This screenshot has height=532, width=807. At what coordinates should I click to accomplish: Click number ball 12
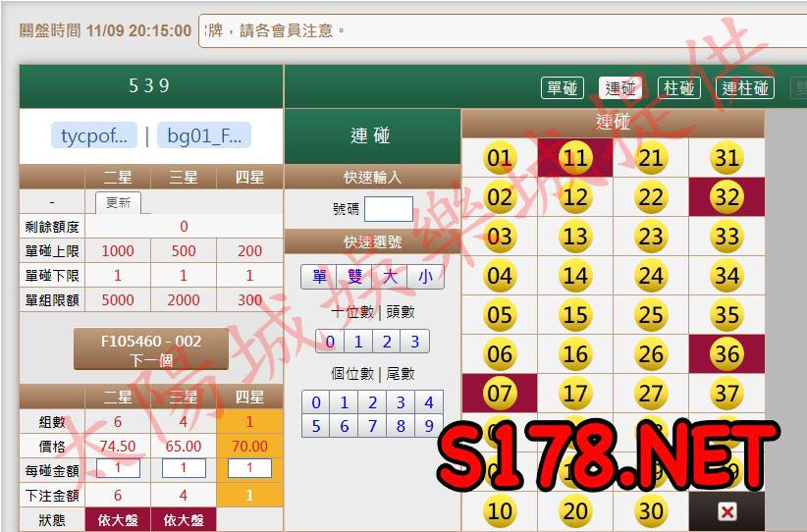pyautogui.click(x=575, y=197)
